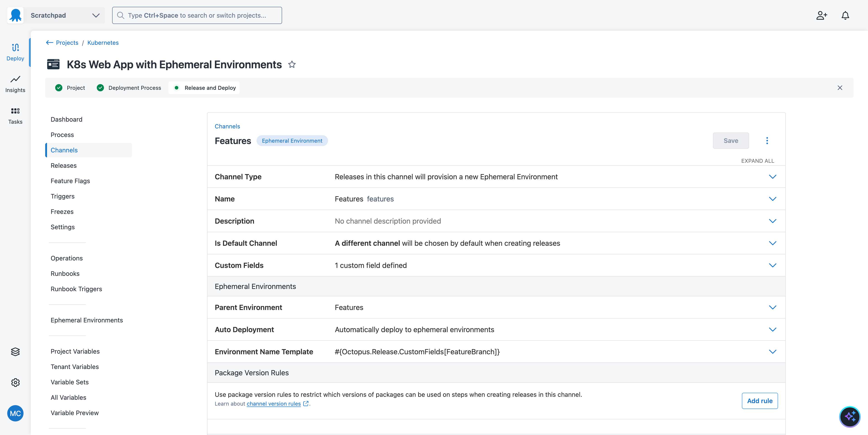
Task: Open project Settings in the menu
Action: click(x=63, y=227)
